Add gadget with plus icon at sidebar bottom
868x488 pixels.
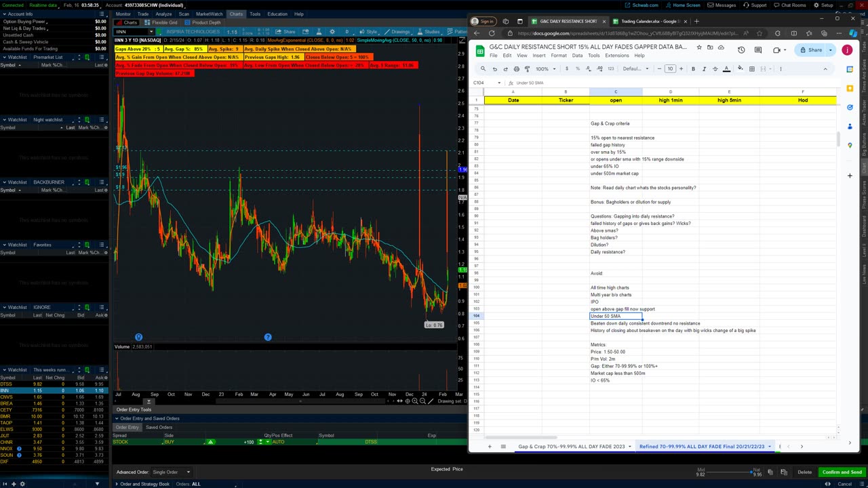13,484
